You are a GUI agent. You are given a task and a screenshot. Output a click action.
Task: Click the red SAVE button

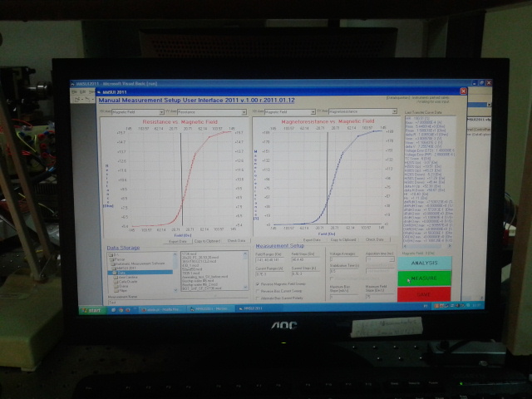424,294
